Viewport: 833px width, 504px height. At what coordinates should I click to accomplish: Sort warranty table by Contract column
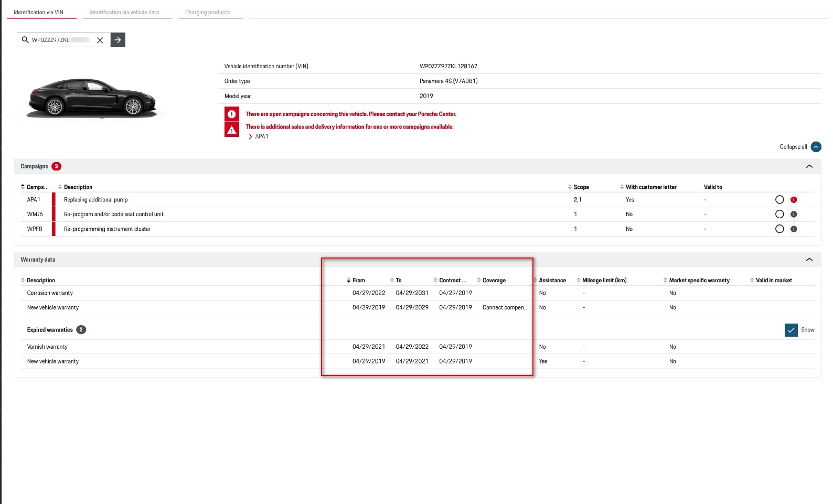pyautogui.click(x=450, y=281)
